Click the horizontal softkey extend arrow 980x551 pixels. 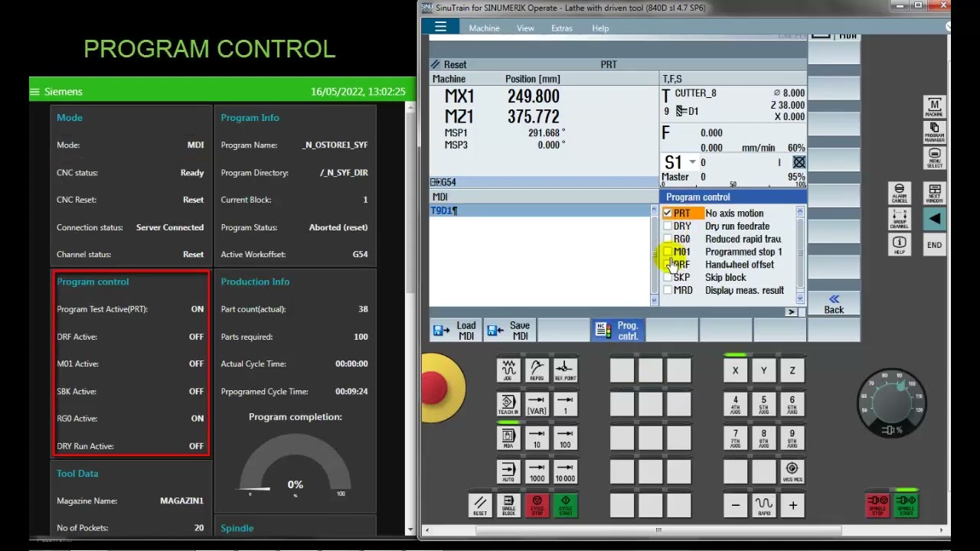pos(791,311)
